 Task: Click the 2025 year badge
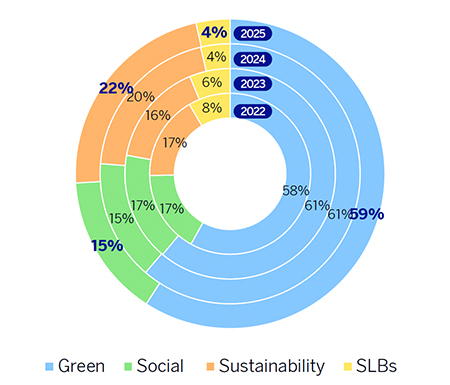pos(253,34)
